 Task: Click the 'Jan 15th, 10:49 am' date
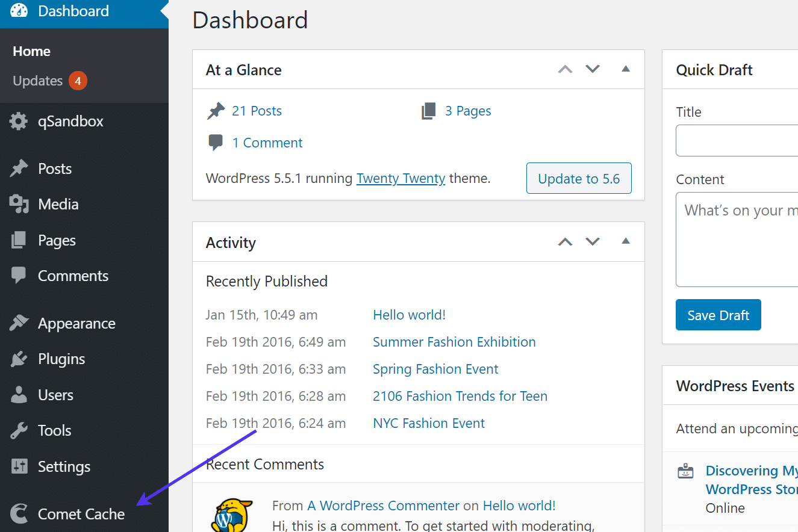coord(261,315)
